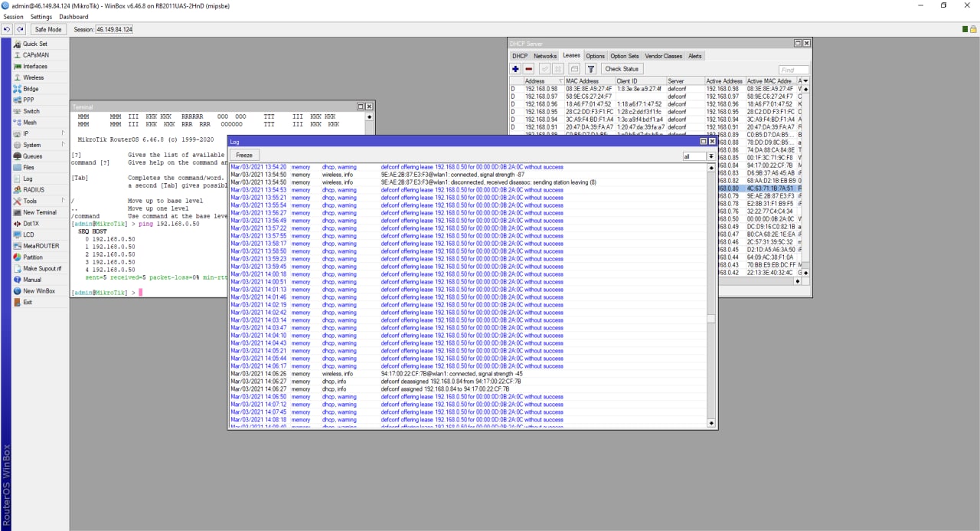Image resolution: width=980 pixels, height=531 pixels.
Task: Open Log from the sidebar
Action: click(28, 179)
